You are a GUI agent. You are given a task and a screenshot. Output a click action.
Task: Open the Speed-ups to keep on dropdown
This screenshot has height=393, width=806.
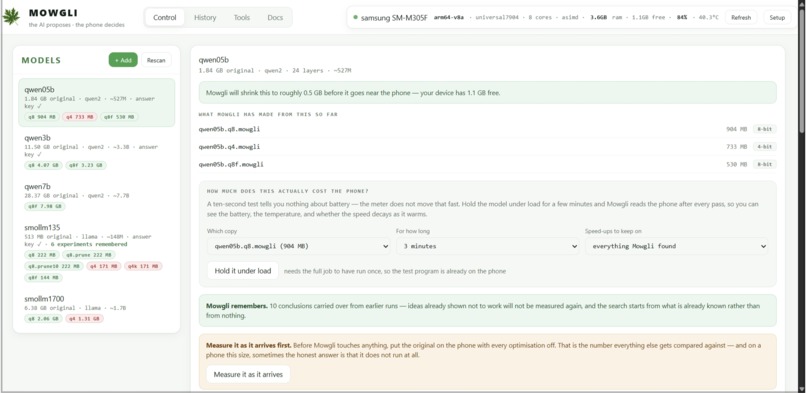tap(677, 246)
